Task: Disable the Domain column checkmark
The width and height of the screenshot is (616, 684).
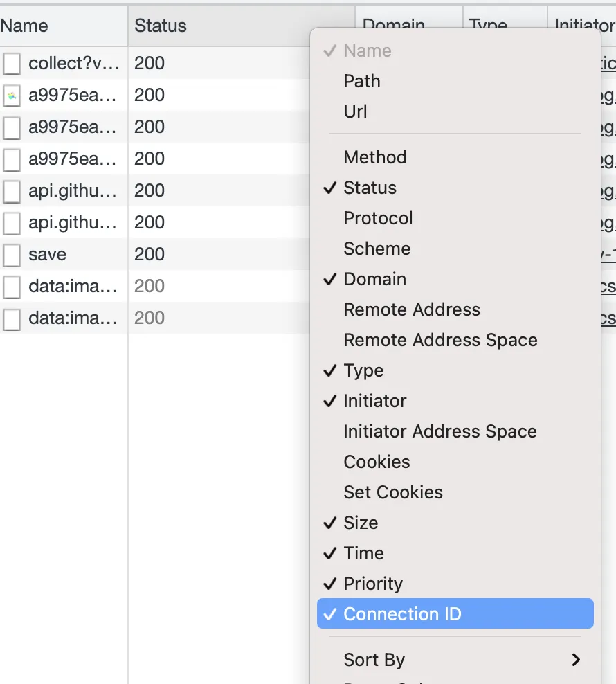Action: 374,279
